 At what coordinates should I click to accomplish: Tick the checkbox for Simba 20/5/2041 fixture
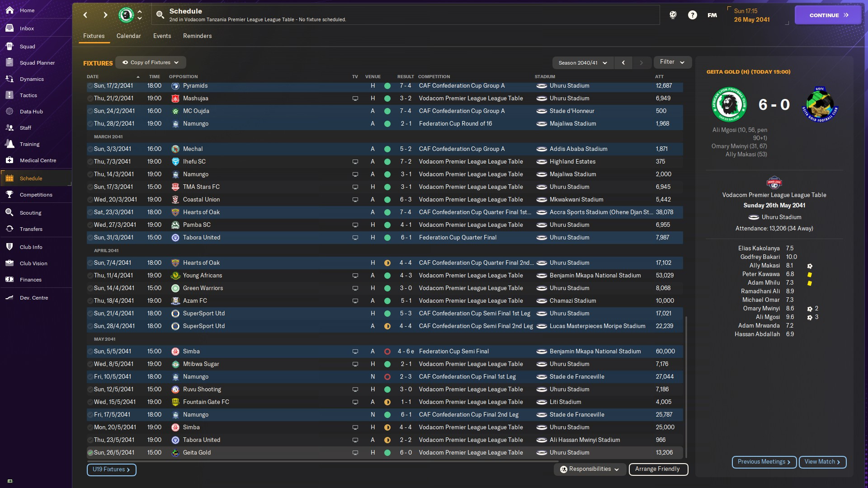click(90, 427)
